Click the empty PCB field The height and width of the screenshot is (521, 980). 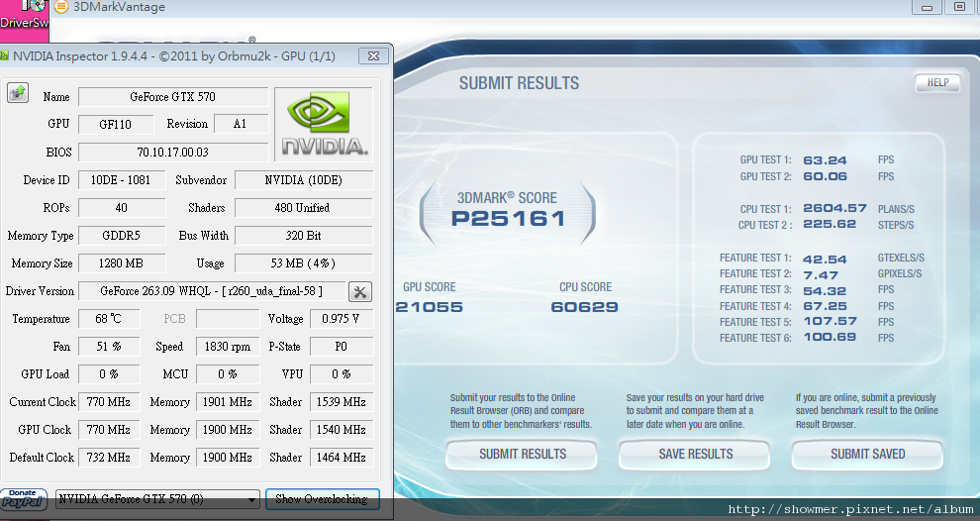pyautogui.click(x=228, y=319)
